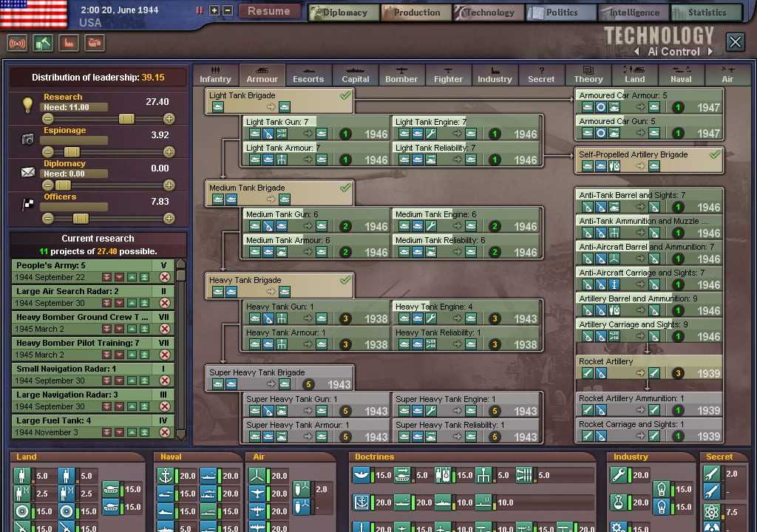Click the green hammer alert icon

point(43,44)
